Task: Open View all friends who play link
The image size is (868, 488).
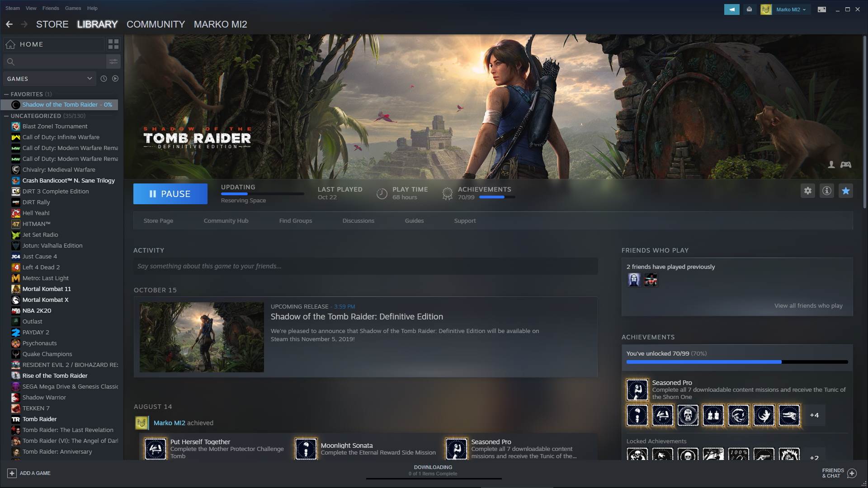Action: pos(808,305)
